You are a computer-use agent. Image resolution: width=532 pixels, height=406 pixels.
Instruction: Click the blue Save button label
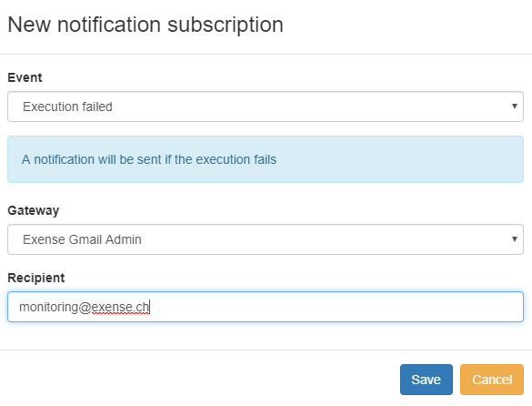(x=427, y=380)
